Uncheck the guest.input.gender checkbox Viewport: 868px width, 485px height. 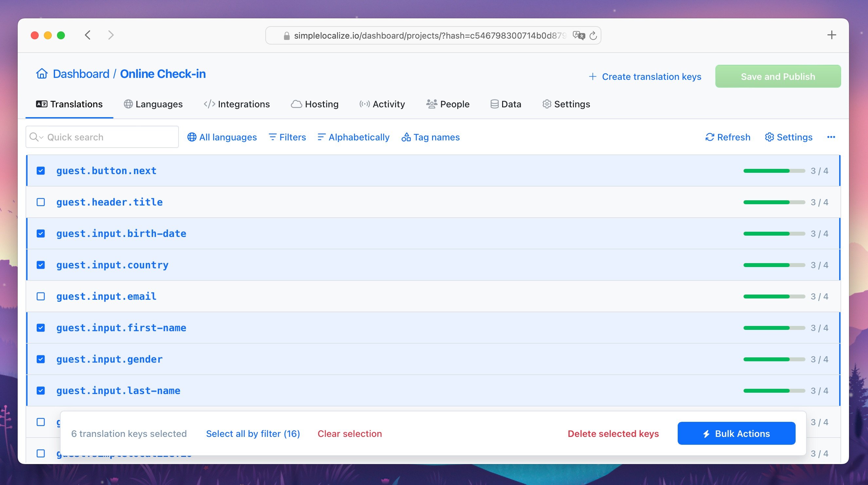[41, 359]
